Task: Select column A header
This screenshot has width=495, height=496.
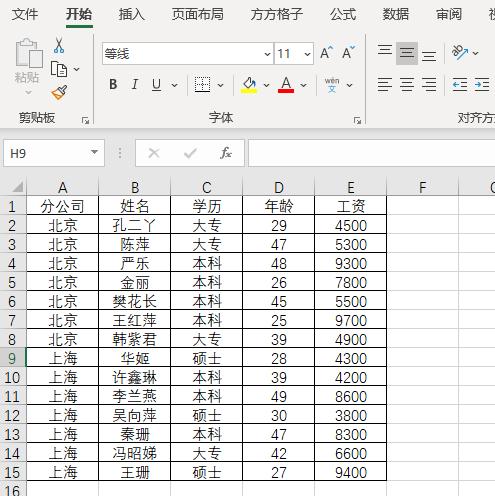Action: [x=63, y=187]
